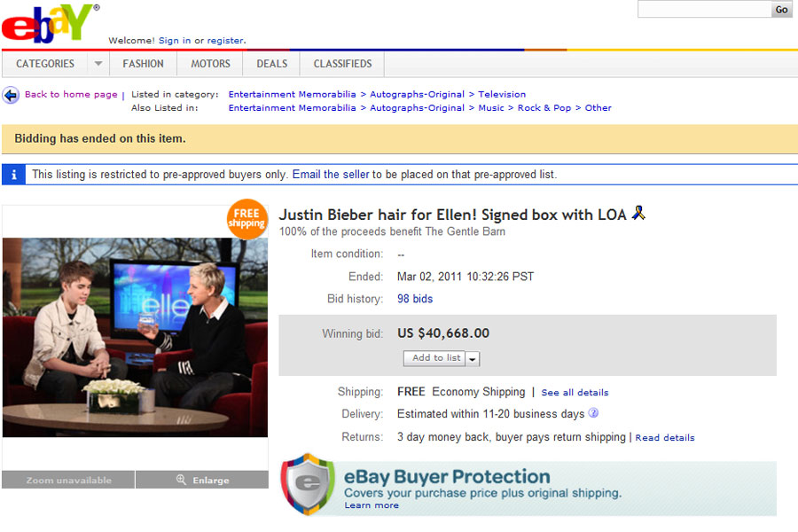Click the delivery help question mark icon
This screenshot has height=532, width=798.
[x=593, y=413]
